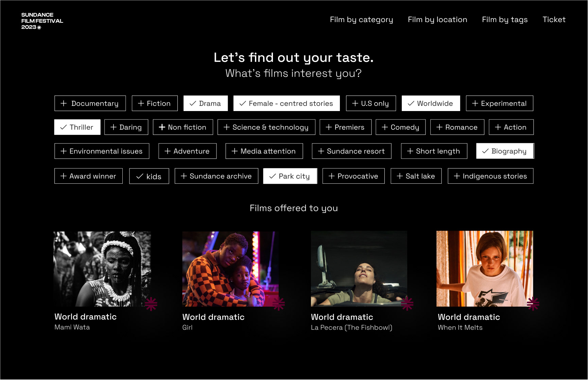Click the asterisk badge on La Pecera

[407, 304]
